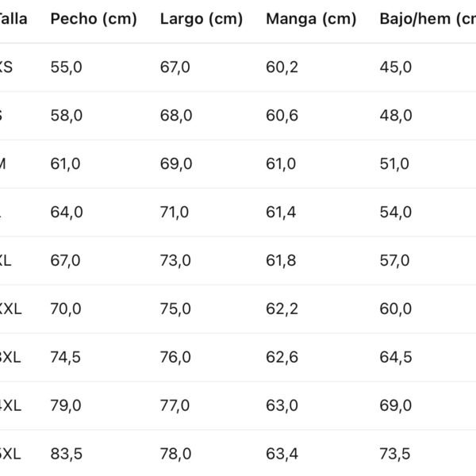Select the XL size label
This screenshot has width=476, height=476.
(x=6, y=260)
